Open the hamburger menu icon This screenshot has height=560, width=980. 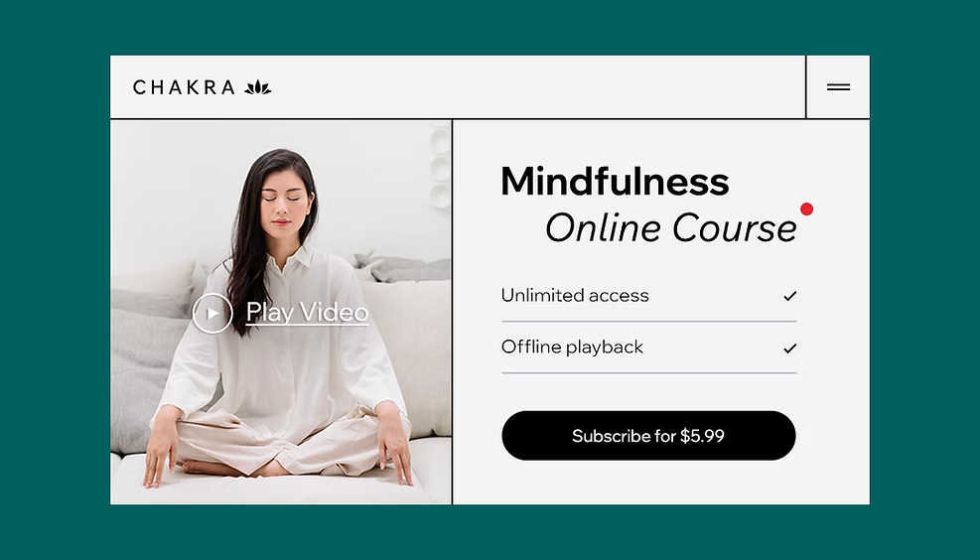click(x=838, y=86)
